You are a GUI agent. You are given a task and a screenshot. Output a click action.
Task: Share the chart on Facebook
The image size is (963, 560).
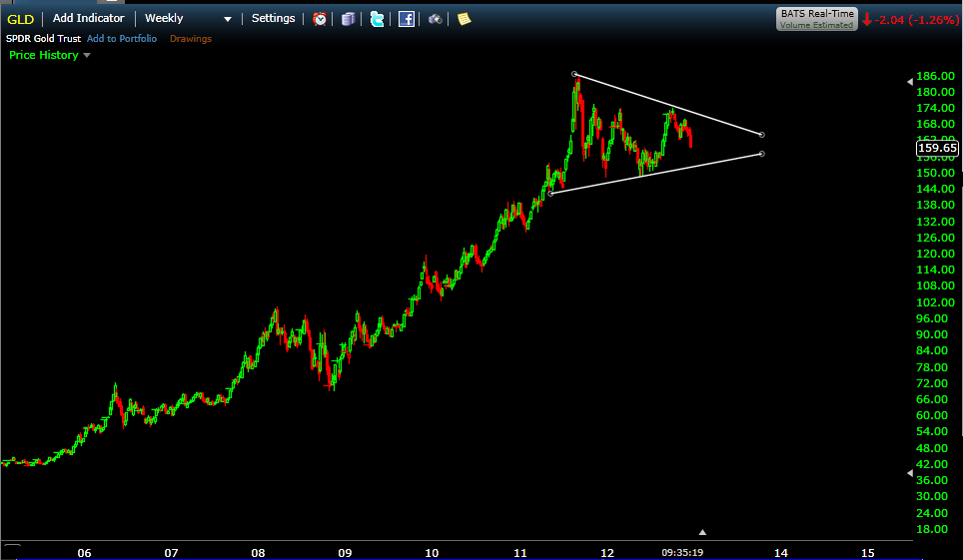406,19
